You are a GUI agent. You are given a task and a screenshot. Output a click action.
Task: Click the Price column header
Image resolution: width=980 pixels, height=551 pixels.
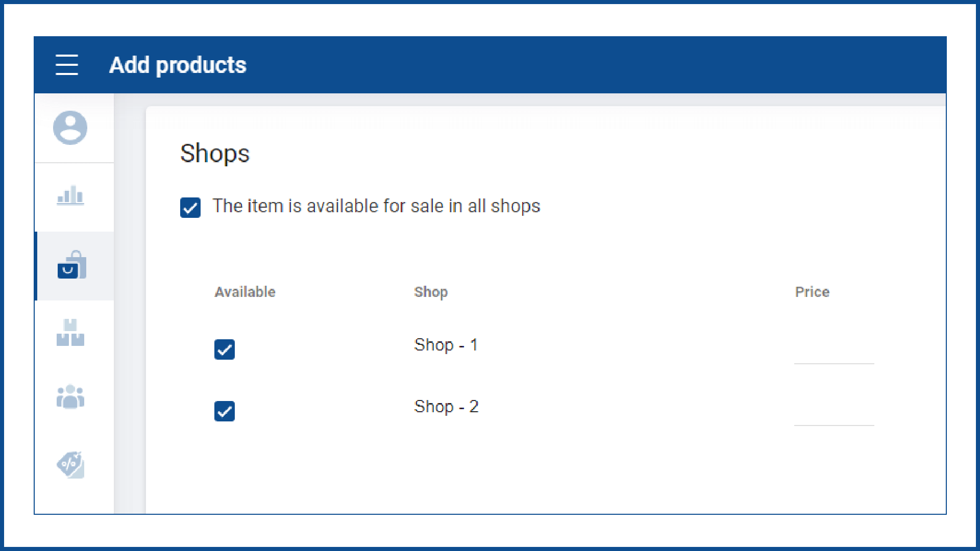812,292
